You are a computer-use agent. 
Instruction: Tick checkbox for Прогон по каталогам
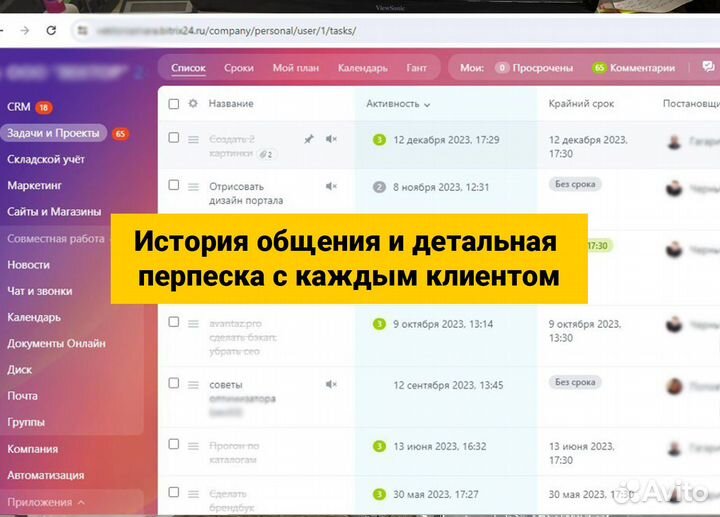pyautogui.click(x=174, y=444)
